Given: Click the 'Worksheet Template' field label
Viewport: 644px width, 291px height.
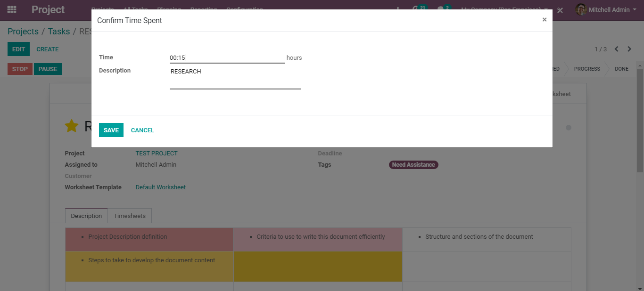Looking at the screenshot, I should pos(93,187).
